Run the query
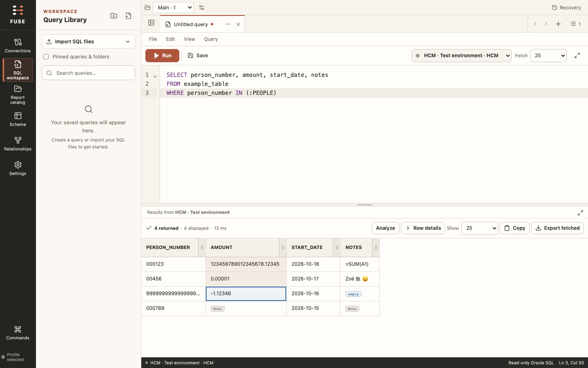This screenshot has width=588, height=368. [162, 56]
